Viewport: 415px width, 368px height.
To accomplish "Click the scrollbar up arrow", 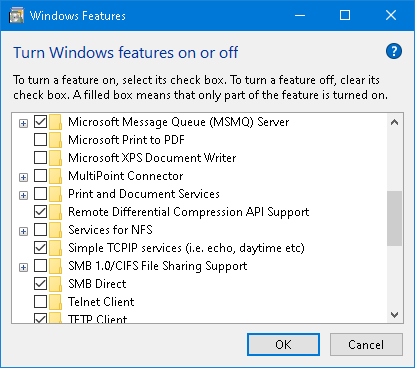I will [x=395, y=122].
